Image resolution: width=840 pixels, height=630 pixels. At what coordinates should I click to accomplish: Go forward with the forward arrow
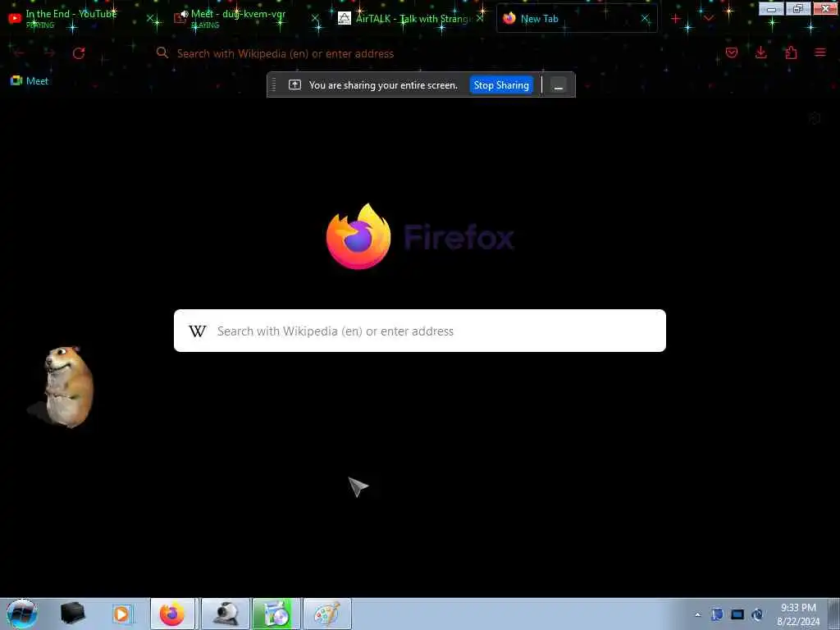click(50, 53)
